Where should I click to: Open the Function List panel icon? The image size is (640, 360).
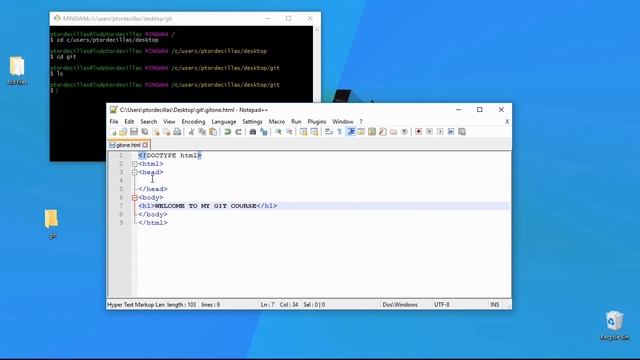pyautogui.click(x=382, y=132)
